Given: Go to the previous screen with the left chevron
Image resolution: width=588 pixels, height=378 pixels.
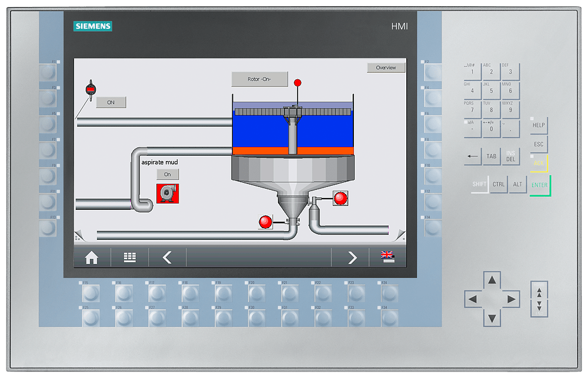Looking at the screenshot, I should coord(167,257).
